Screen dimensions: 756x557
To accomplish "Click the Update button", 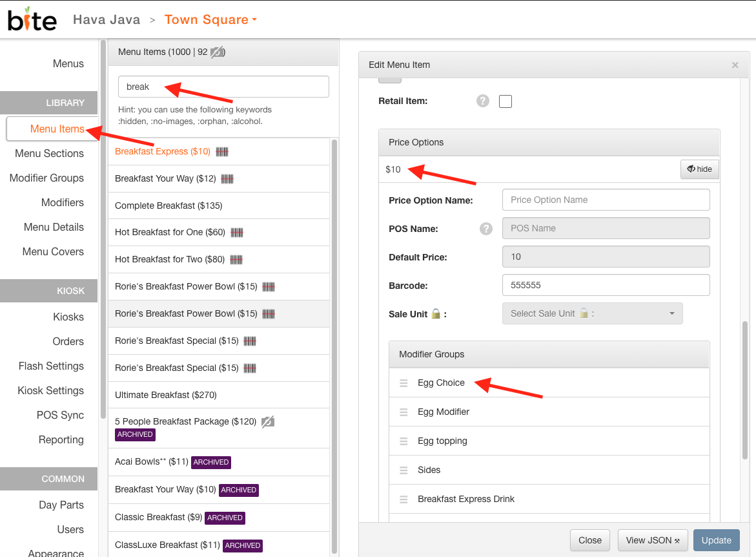I will [x=716, y=540].
